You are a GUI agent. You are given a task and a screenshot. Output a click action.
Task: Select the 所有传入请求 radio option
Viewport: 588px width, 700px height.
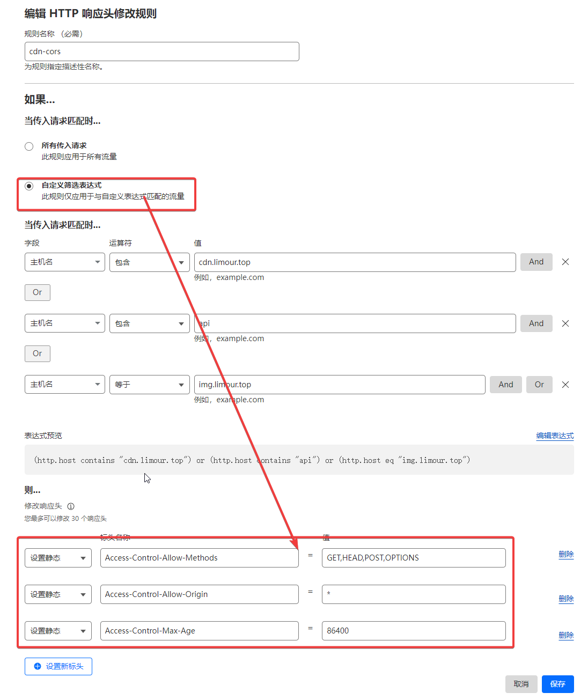tap(29, 146)
